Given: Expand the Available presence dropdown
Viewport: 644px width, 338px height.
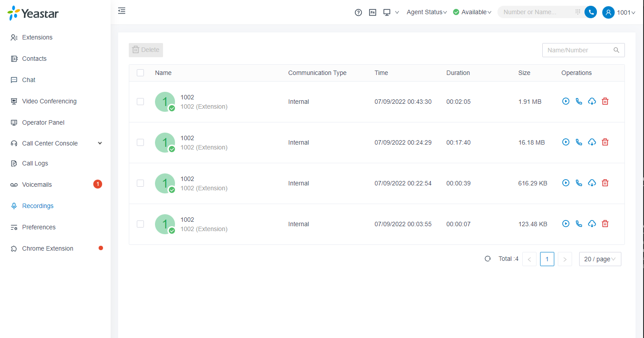Looking at the screenshot, I should point(473,12).
